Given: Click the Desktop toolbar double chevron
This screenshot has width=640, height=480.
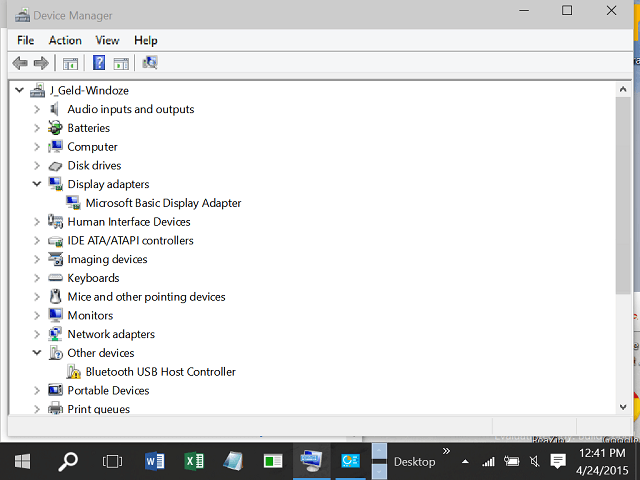Looking at the screenshot, I should [x=446, y=451].
